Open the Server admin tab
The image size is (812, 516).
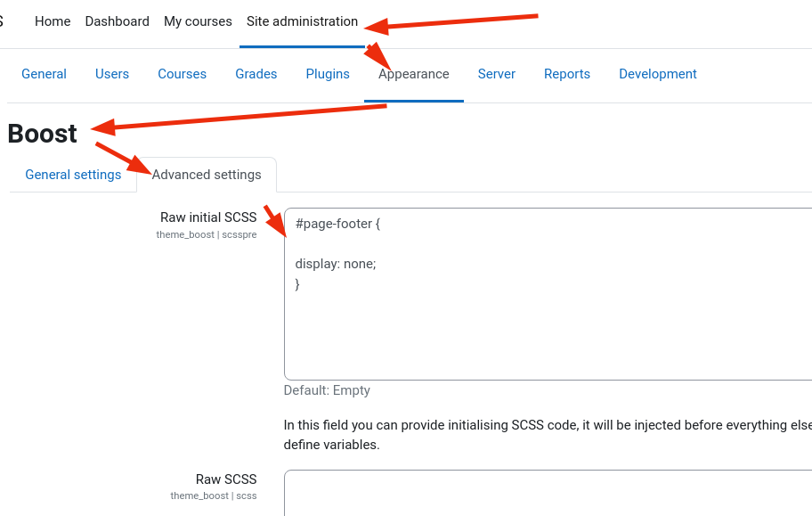pyautogui.click(x=496, y=74)
